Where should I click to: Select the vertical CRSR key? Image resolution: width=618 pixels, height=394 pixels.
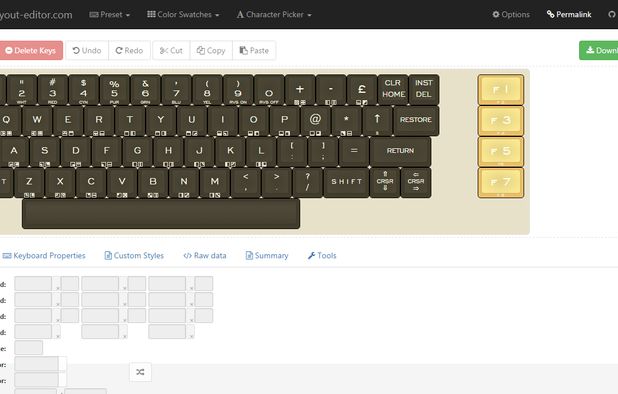tap(385, 182)
